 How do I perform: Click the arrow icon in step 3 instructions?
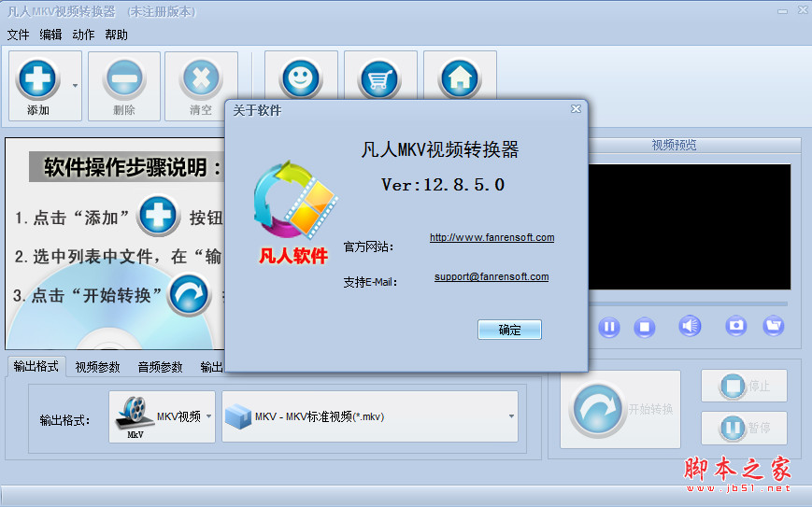[189, 294]
